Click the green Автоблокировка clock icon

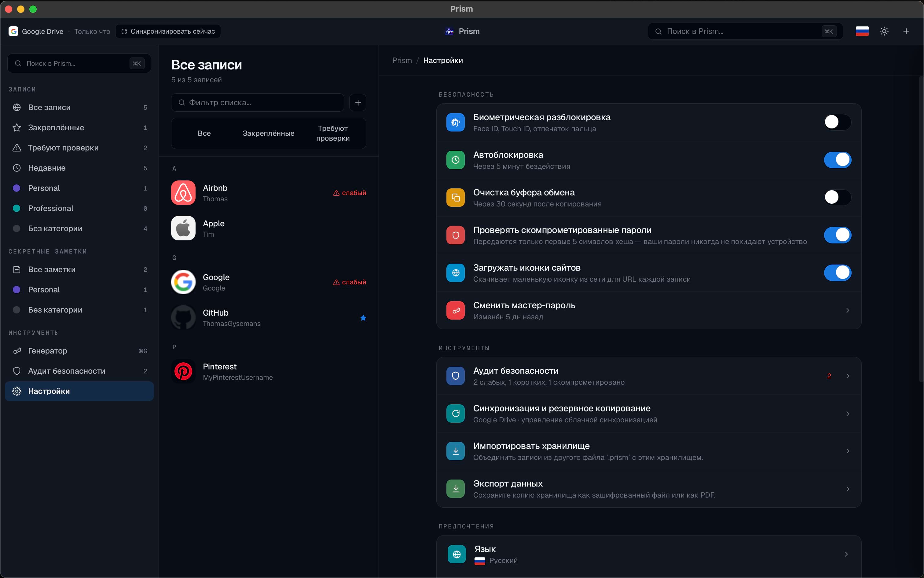point(456,160)
